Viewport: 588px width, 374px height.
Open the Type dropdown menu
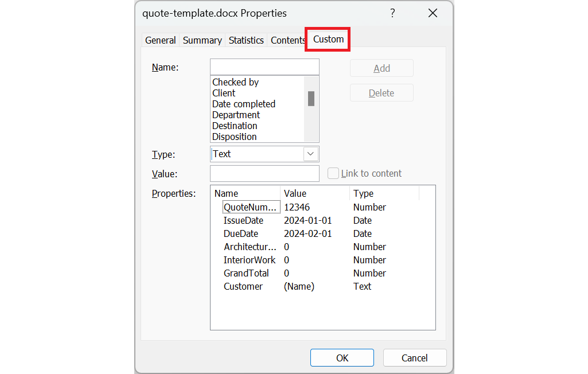310,154
